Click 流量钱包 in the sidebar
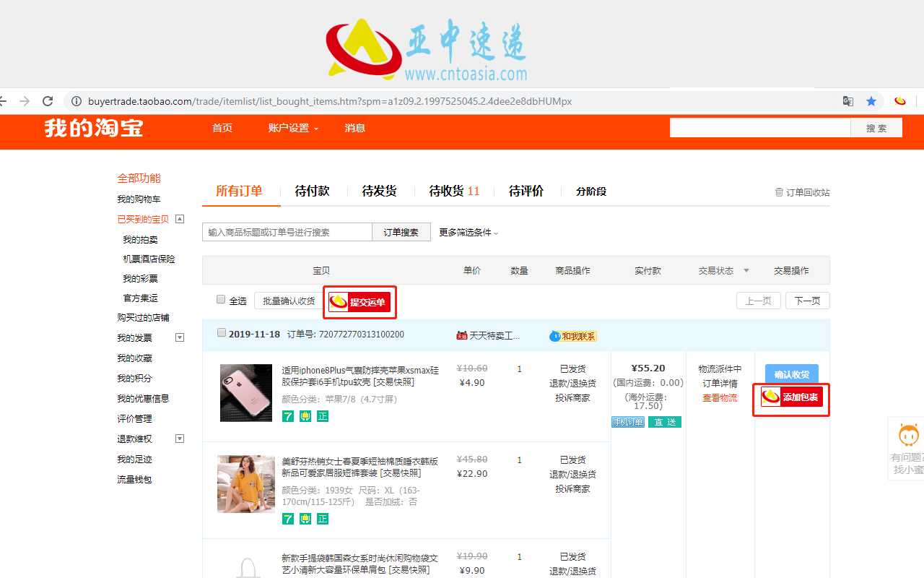 pos(134,479)
